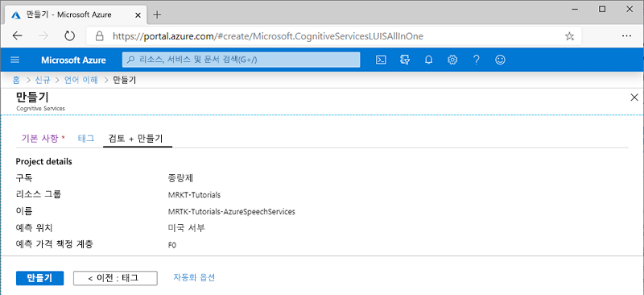Open the directory and subscription filter icon
The image size is (644, 295).
click(x=405, y=60)
